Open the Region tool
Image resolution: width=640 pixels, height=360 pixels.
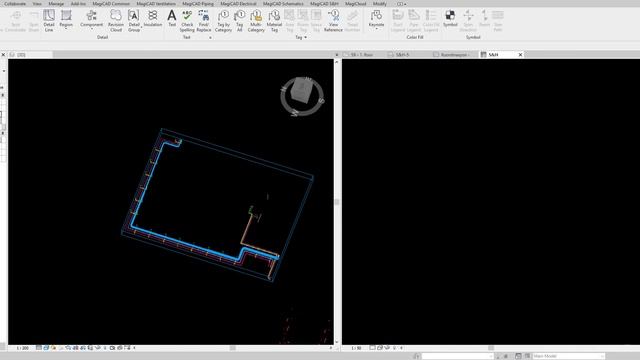tap(66, 19)
